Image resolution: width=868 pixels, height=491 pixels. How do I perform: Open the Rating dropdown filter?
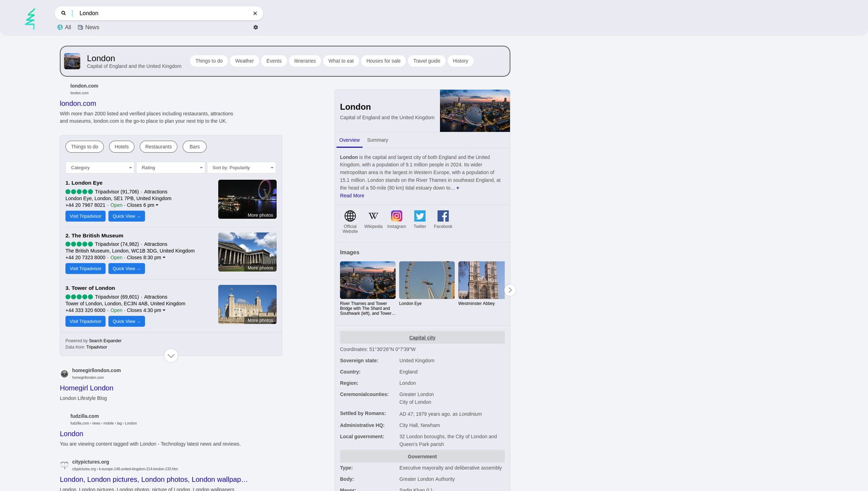(170, 168)
